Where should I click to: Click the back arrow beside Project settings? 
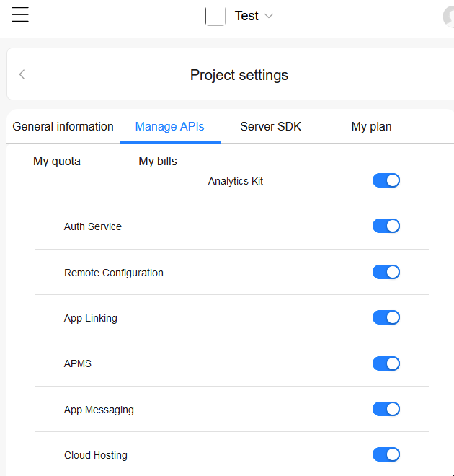point(22,74)
